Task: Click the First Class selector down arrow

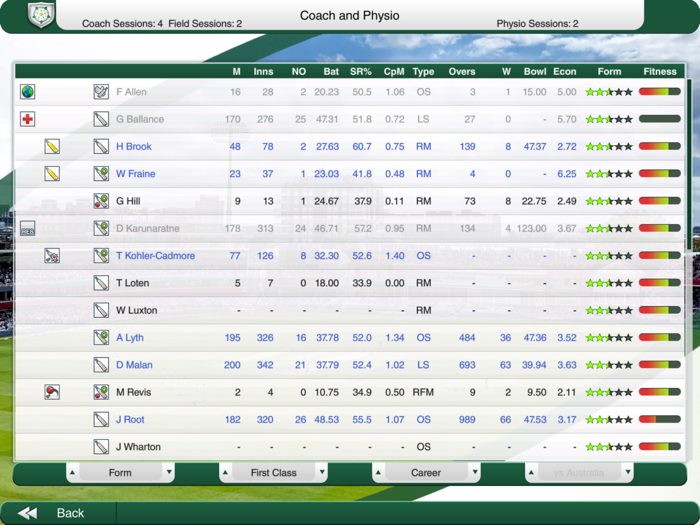Action: tap(322, 472)
